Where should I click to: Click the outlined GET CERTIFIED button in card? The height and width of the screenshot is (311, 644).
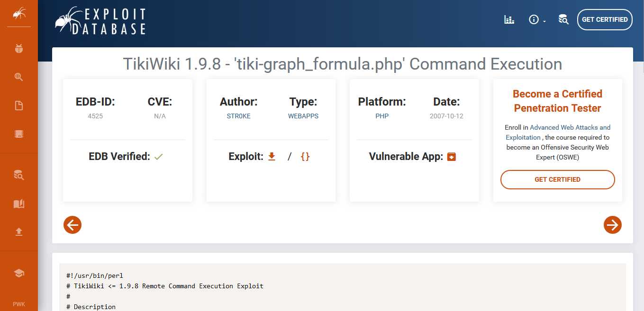click(x=558, y=179)
